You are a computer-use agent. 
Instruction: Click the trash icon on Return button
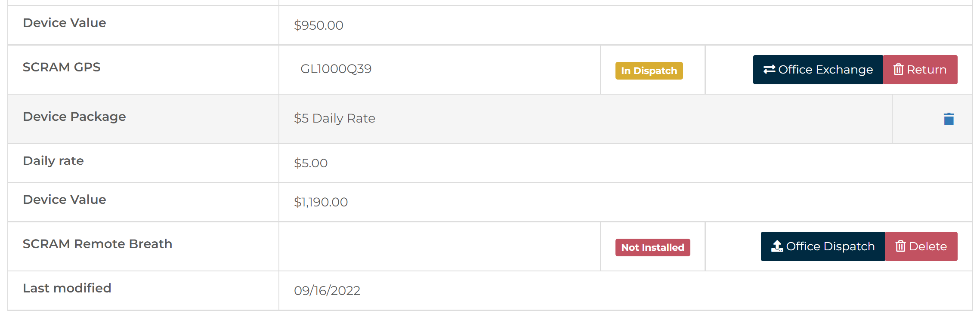[898, 69]
